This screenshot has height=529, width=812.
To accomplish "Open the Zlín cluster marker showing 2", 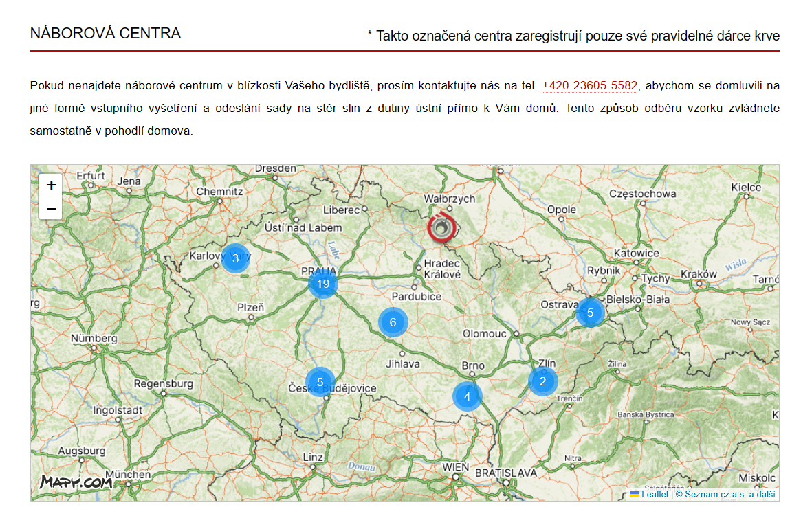I will pos(542,381).
